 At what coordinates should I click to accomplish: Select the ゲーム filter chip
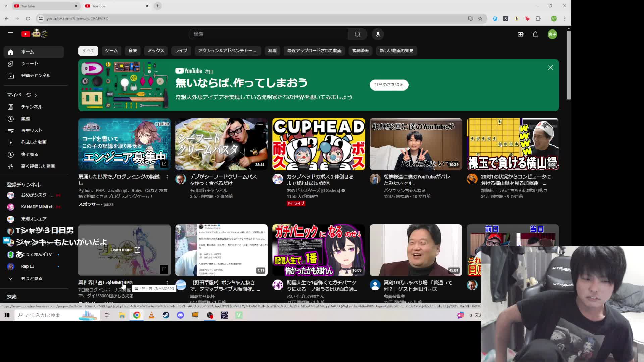click(x=111, y=51)
